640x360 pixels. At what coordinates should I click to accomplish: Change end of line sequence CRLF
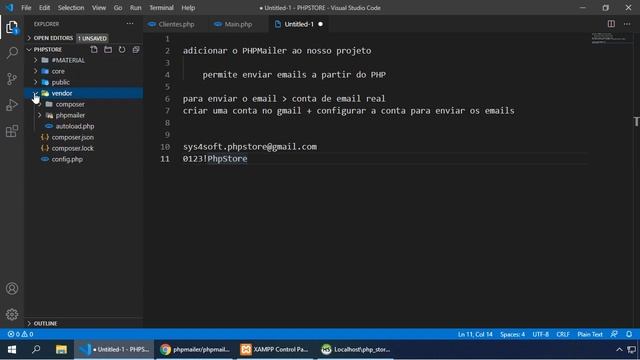563,334
